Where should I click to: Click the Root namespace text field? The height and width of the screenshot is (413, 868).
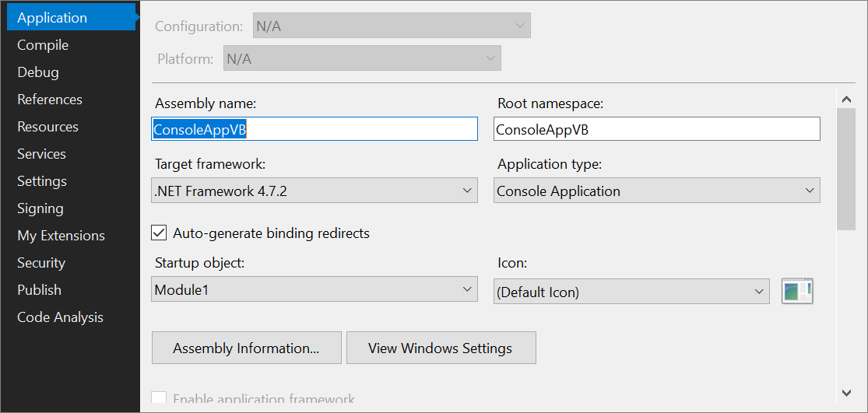click(x=656, y=129)
